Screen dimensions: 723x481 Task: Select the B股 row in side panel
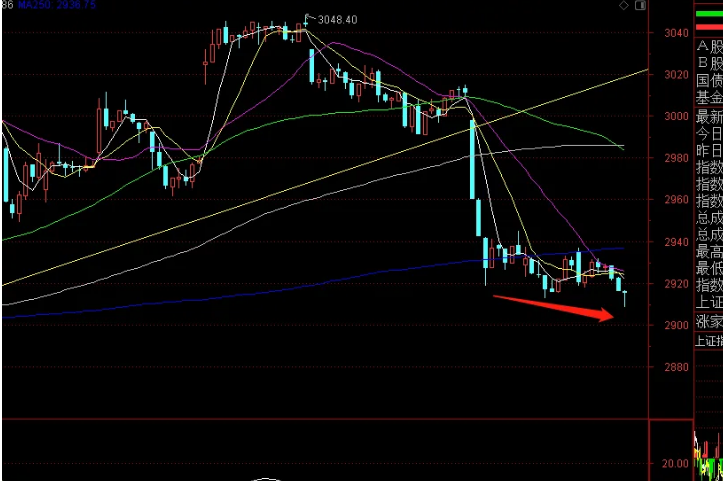(709, 63)
